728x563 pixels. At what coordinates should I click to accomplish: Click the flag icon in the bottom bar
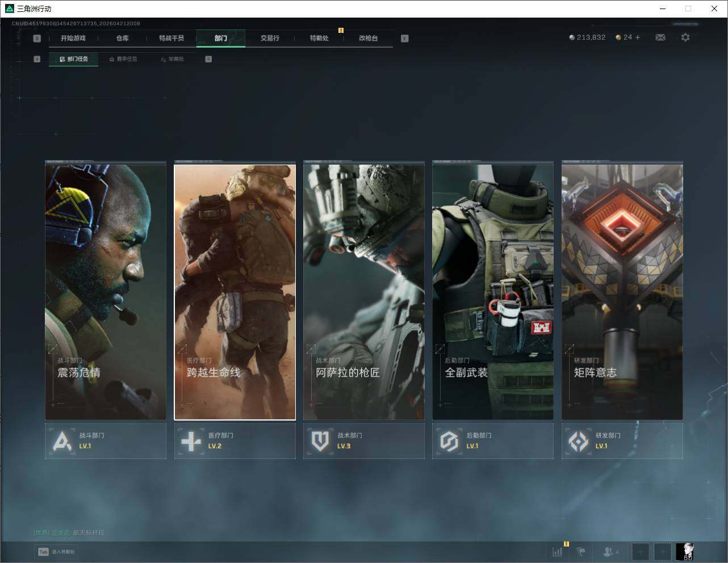(x=581, y=551)
